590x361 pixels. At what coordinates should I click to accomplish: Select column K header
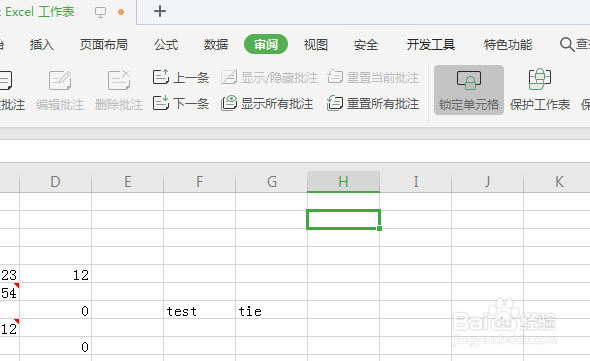pyautogui.click(x=557, y=182)
